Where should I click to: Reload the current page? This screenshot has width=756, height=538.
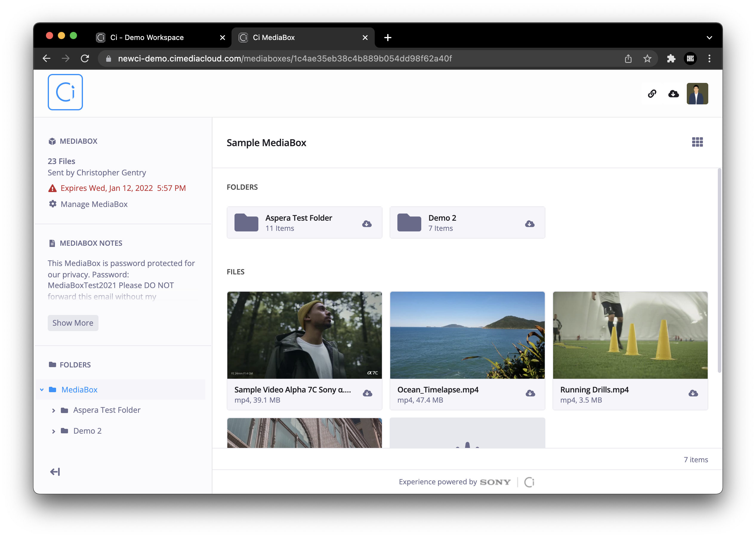85,59
